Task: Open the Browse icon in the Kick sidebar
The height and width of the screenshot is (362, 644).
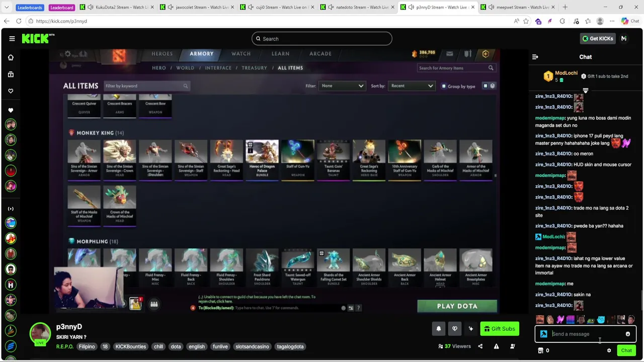Action: tap(11, 74)
